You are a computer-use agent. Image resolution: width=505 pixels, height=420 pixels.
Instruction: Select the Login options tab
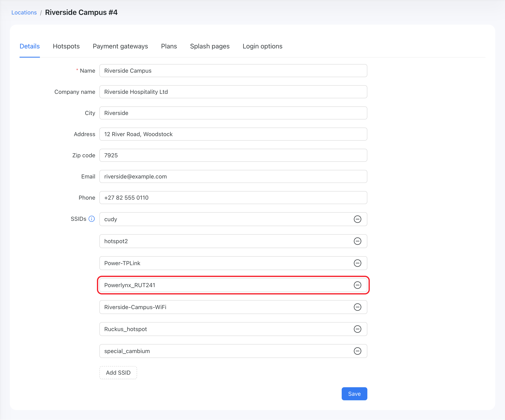tap(262, 46)
